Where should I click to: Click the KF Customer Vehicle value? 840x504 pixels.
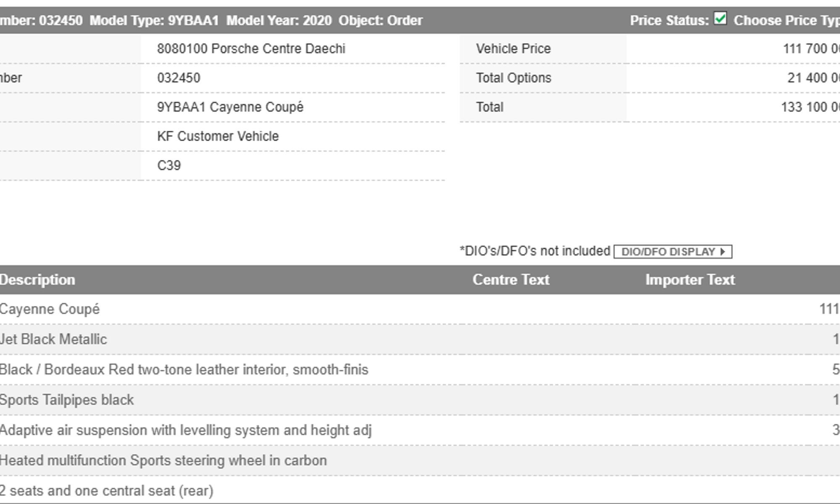[x=218, y=136]
